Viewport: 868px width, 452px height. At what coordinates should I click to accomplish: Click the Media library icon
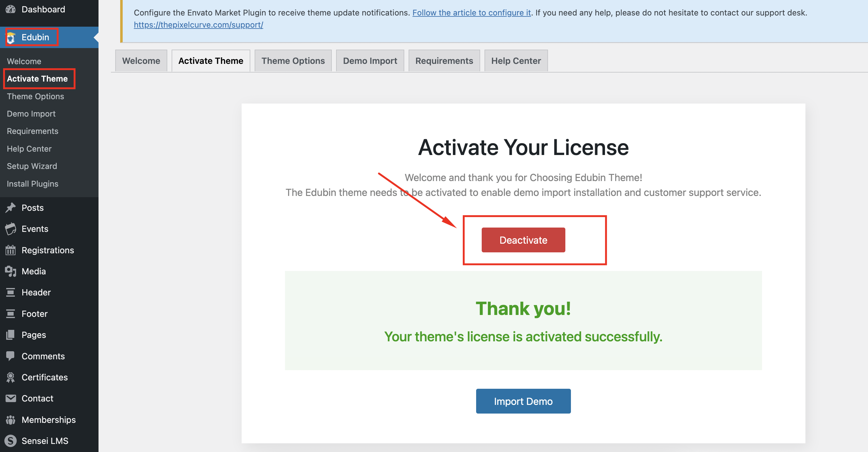coord(11,272)
